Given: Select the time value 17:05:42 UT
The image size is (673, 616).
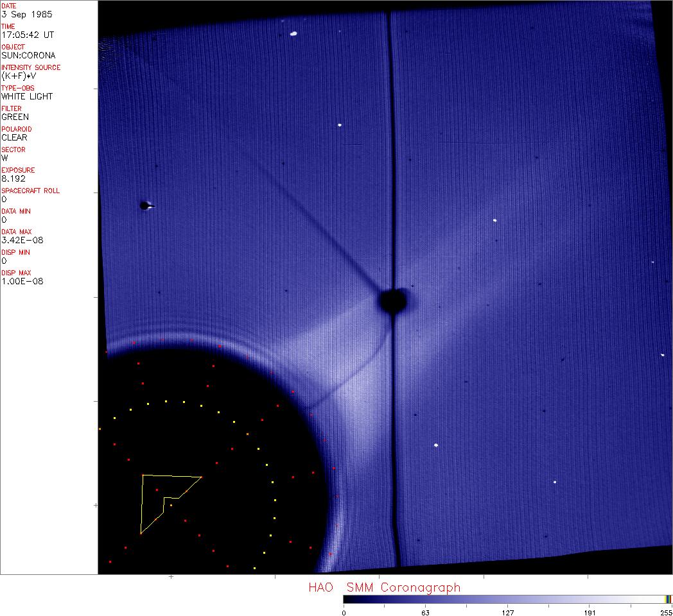Looking at the screenshot, I should pos(27,35).
